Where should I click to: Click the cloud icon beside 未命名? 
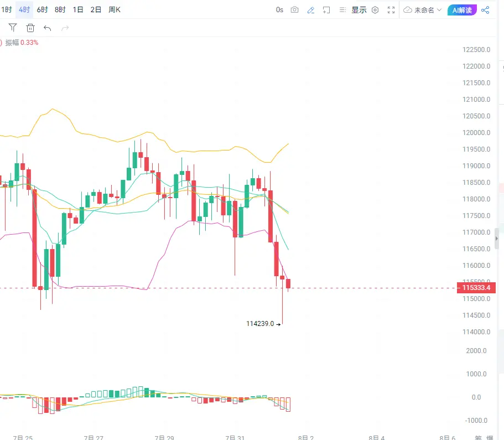tap(408, 10)
